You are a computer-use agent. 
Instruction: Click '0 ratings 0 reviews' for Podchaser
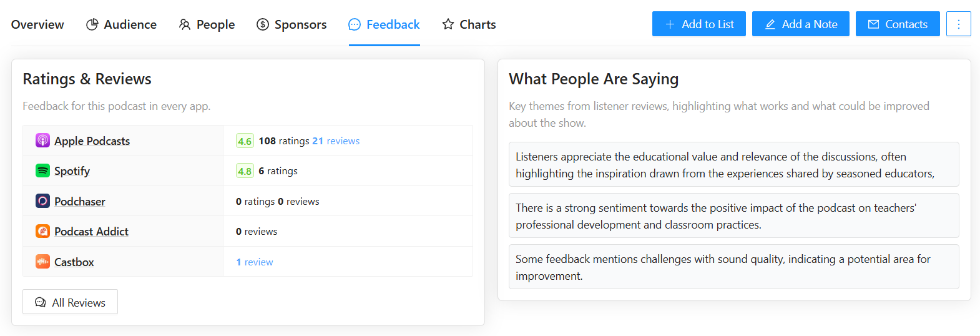pyautogui.click(x=278, y=201)
